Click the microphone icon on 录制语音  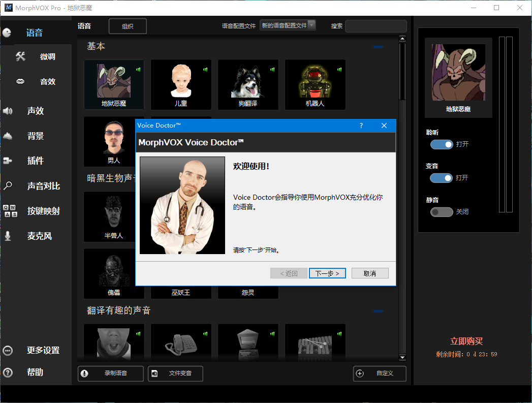tap(84, 374)
